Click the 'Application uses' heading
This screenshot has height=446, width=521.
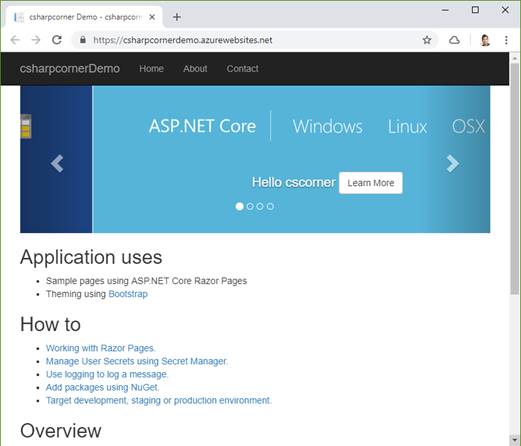click(91, 257)
